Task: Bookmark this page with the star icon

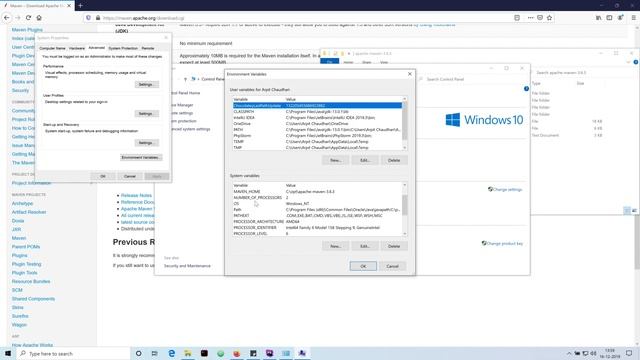Action: (549, 18)
